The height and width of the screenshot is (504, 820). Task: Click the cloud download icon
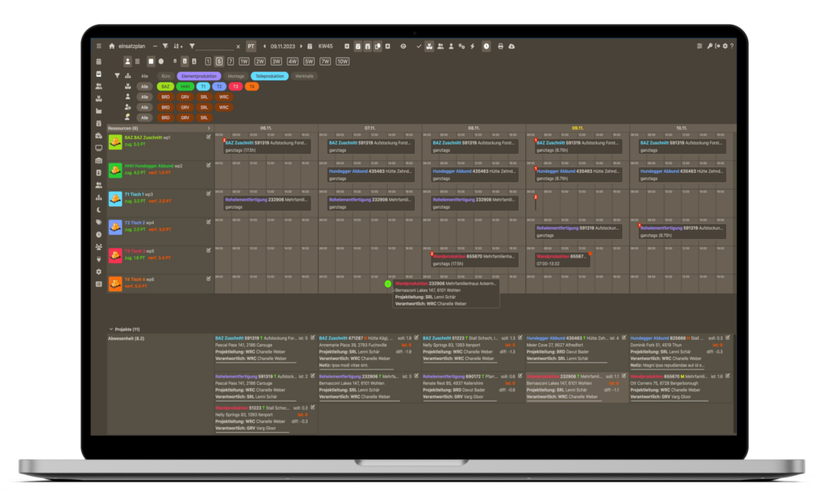click(512, 46)
